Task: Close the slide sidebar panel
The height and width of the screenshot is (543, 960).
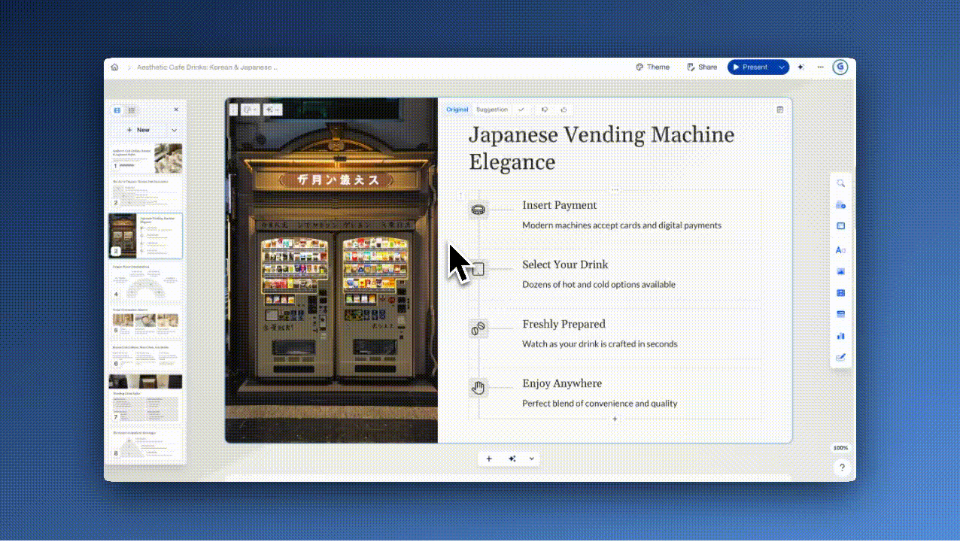Action: [176, 110]
